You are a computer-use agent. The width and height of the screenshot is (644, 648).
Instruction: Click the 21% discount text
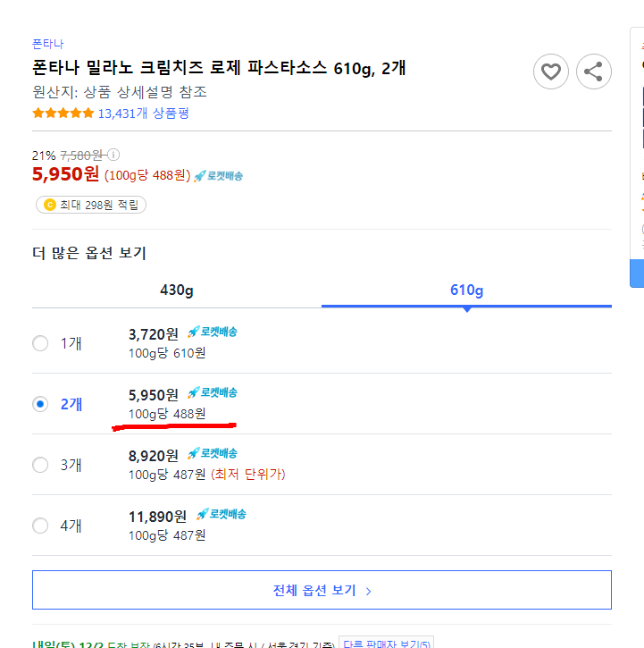click(x=44, y=156)
